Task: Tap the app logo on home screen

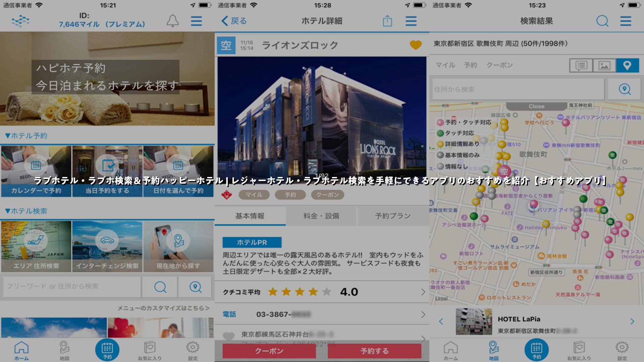Action: click(x=20, y=21)
